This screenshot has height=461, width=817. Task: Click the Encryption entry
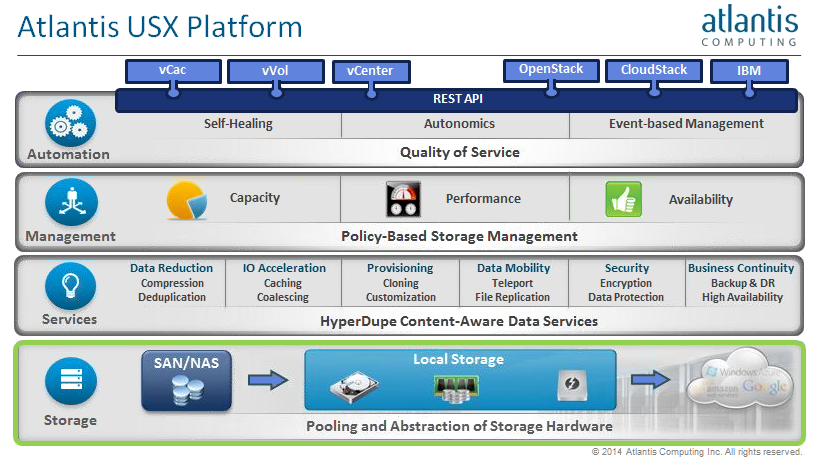tap(626, 283)
